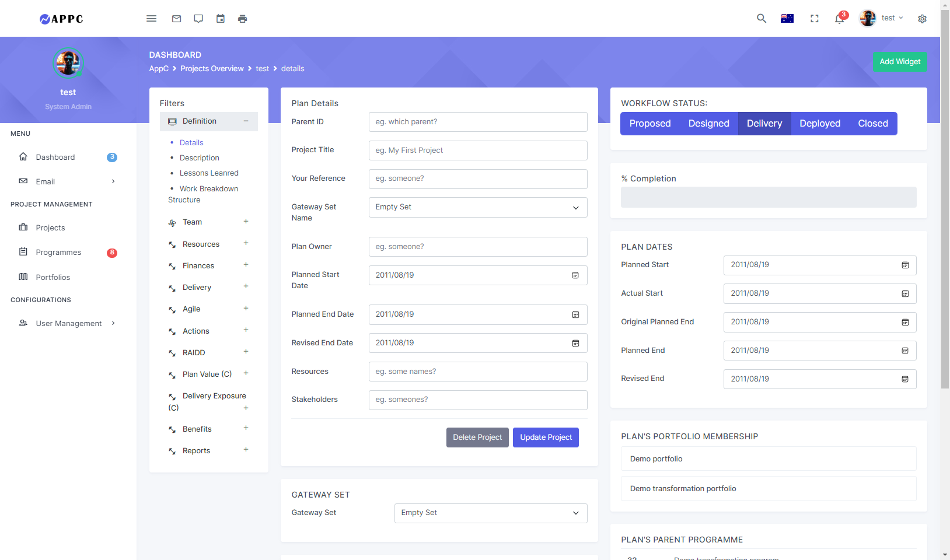Viewport: 950px width, 560px height.
Task: Click the Add Widget button
Action: point(899,62)
